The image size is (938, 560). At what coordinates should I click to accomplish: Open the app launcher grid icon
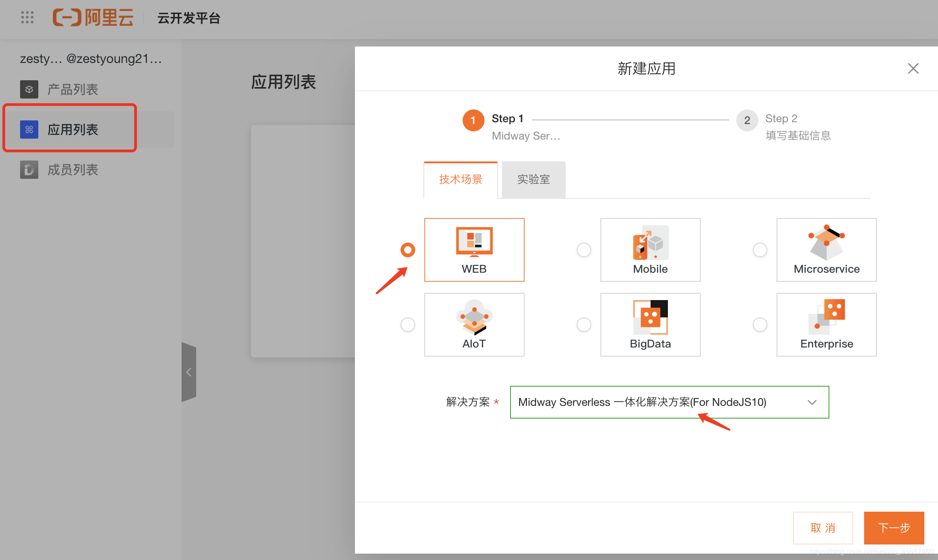[27, 18]
